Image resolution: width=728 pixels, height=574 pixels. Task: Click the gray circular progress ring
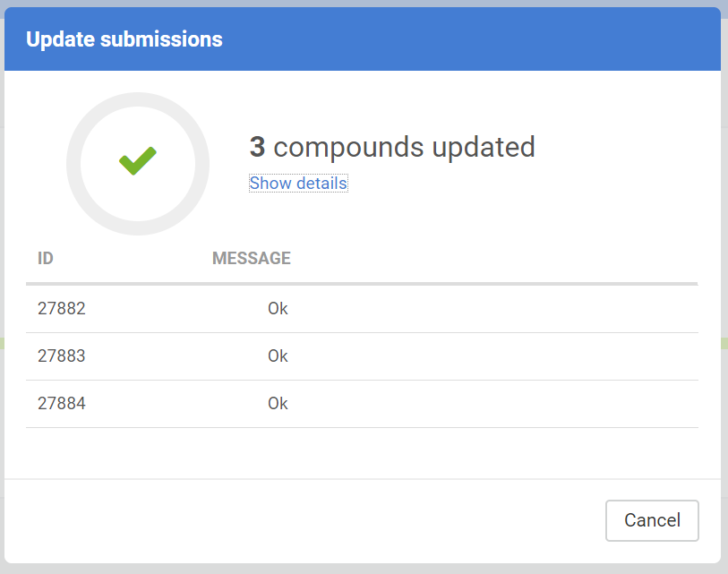coord(73,164)
